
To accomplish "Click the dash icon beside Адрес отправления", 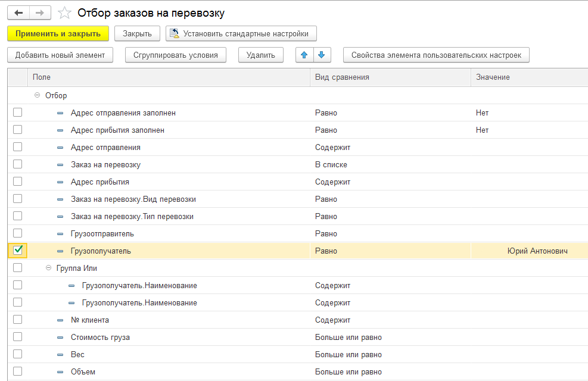I will (x=60, y=148).
